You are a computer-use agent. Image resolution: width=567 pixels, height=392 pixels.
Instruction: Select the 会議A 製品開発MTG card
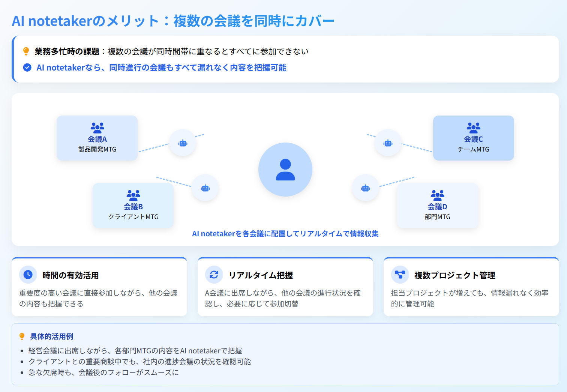point(97,138)
